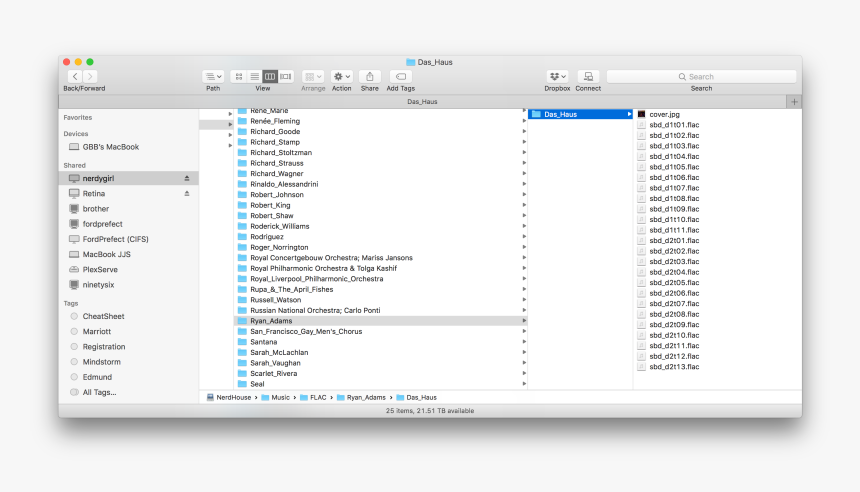
Task: Go forward with the Forward arrow button
Action: click(90, 77)
